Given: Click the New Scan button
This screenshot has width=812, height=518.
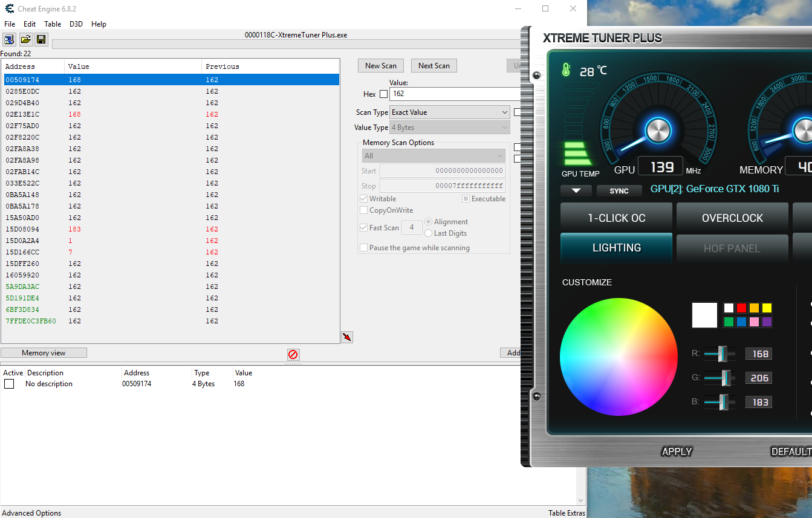Looking at the screenshot, I should click(381, 66).
